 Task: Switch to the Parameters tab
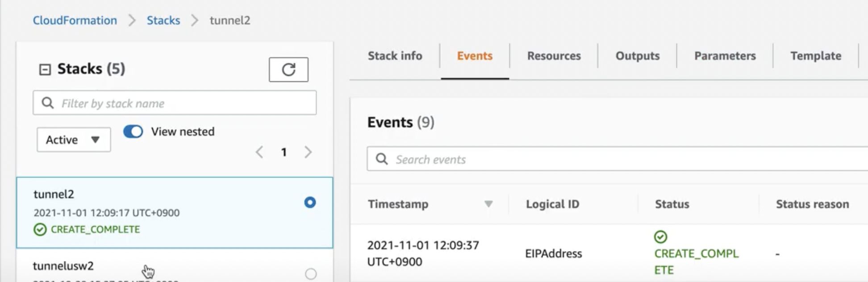(x=725, y=56)
